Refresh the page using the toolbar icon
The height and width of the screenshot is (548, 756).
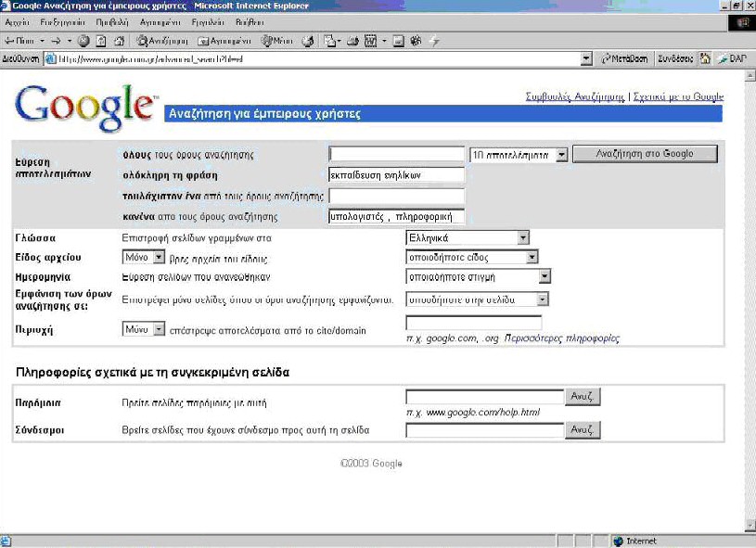click(101, 41)
